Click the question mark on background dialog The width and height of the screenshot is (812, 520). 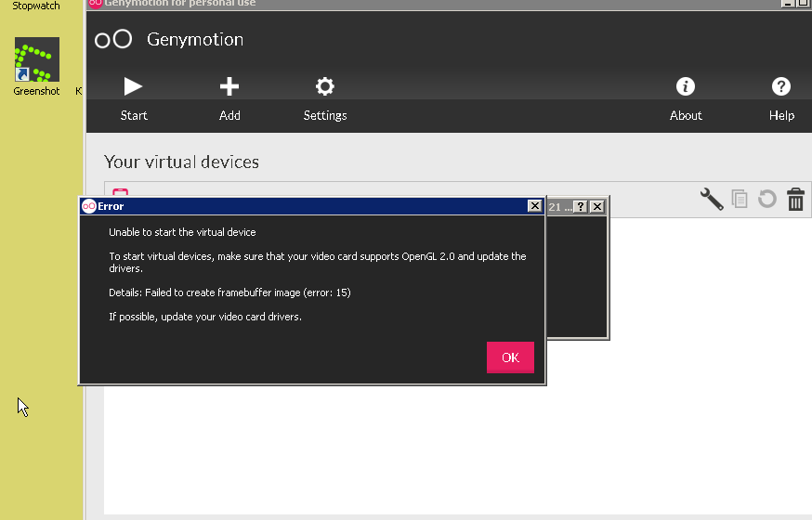[x=581, y=206]
